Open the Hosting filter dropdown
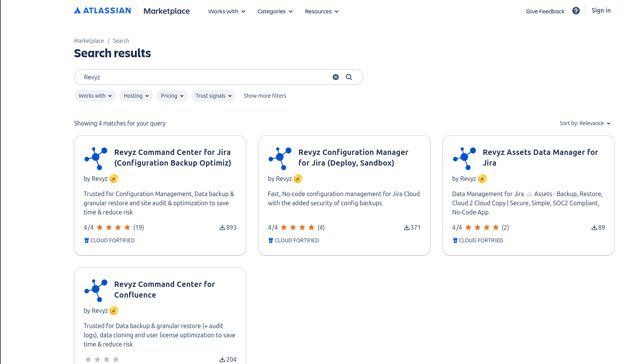The height and width of the screenshot is (364, 636). pyautogui.click(x=136, y=96)
